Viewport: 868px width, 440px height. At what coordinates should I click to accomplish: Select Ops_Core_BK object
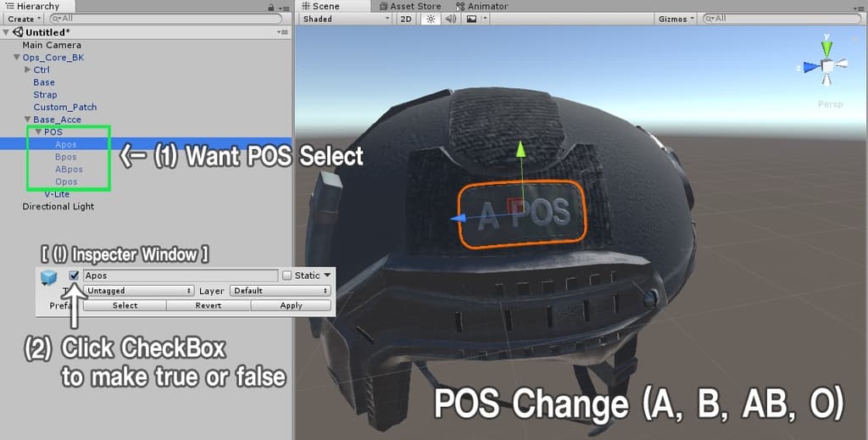coord(53,58)
